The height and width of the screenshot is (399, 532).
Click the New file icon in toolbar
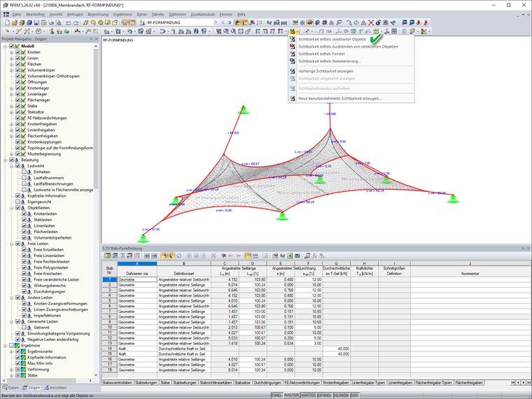(x=7, y=22)
